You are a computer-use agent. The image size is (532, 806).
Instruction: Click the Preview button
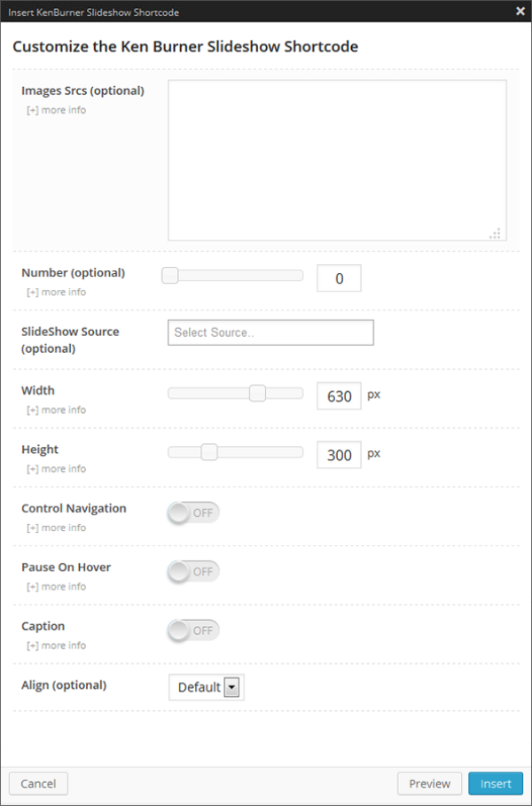pyautogui.click(x=429, y=784)
